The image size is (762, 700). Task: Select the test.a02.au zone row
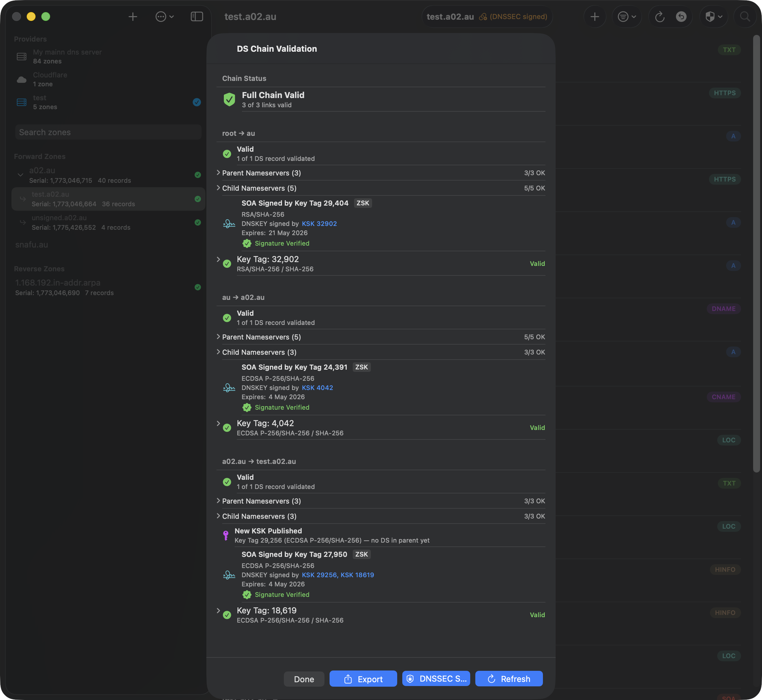pyautogui.click(x=108, y=199)
